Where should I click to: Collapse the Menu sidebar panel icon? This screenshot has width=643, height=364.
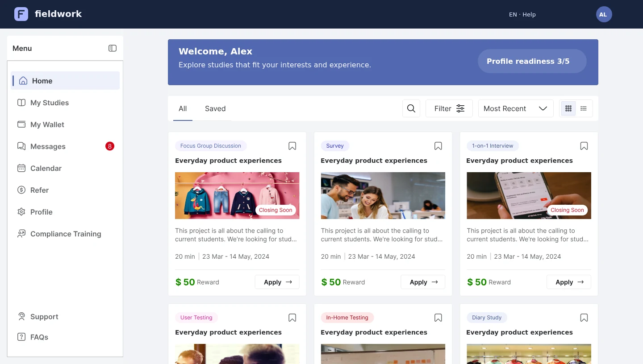[113, 48]
